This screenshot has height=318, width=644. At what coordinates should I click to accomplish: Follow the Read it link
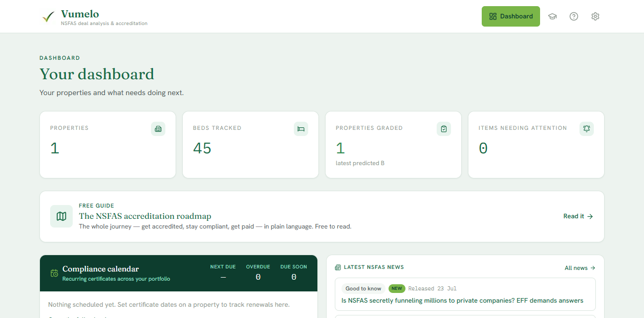coord(578,216)
